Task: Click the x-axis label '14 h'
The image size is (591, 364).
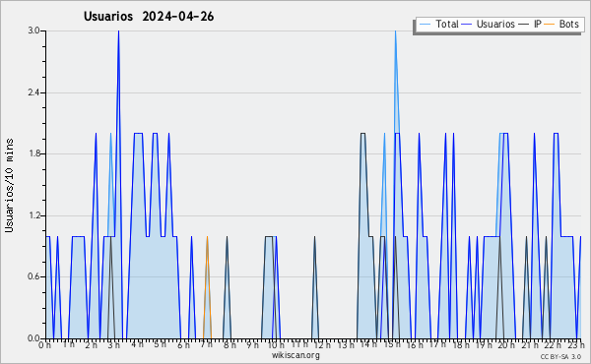Action: coord(368,344)
